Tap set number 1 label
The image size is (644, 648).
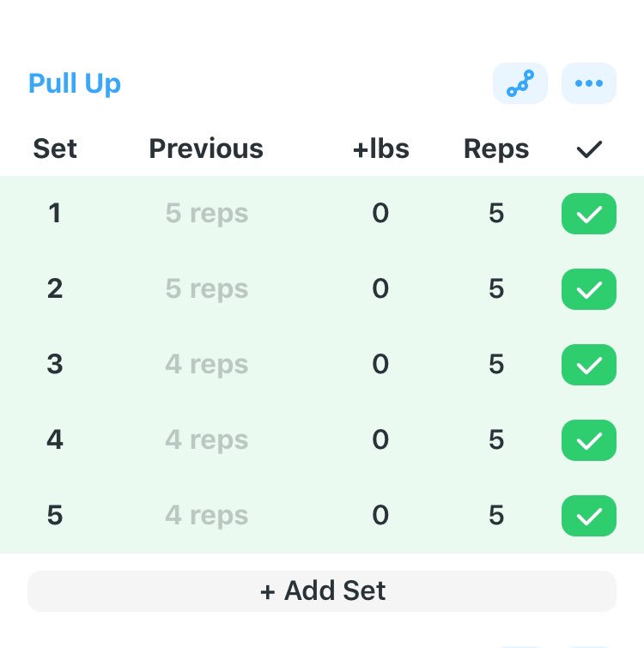(55, 214)
